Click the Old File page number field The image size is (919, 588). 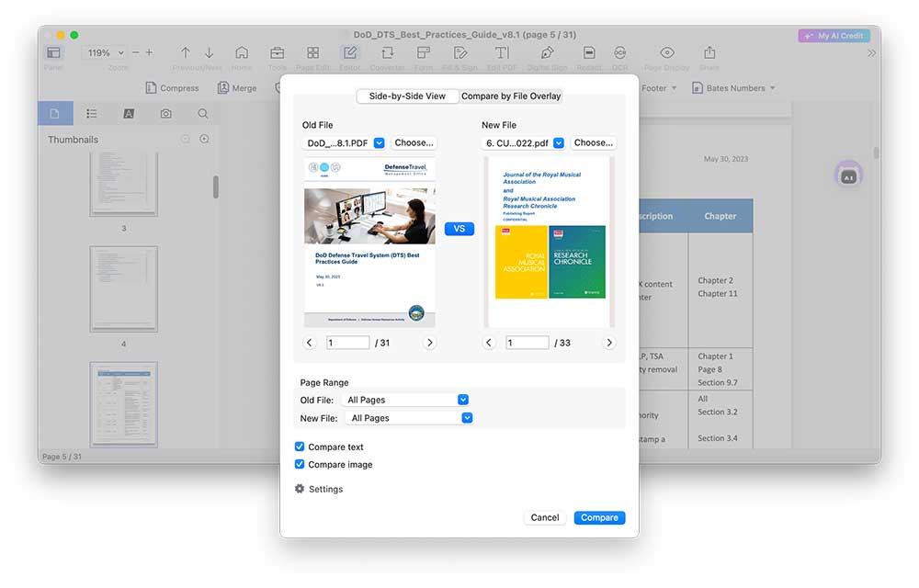coord(347,343)
